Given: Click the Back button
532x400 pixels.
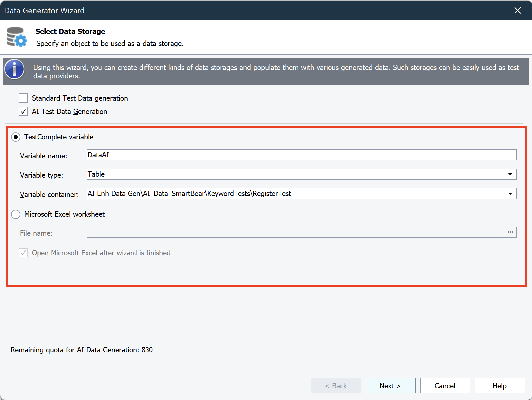Looking at the screenshot, I should point(336,386).
